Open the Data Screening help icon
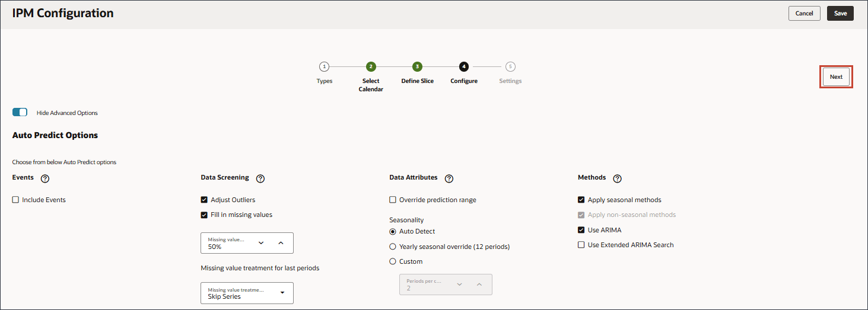Viewport: 868px width, 310px height. [260, 178]
